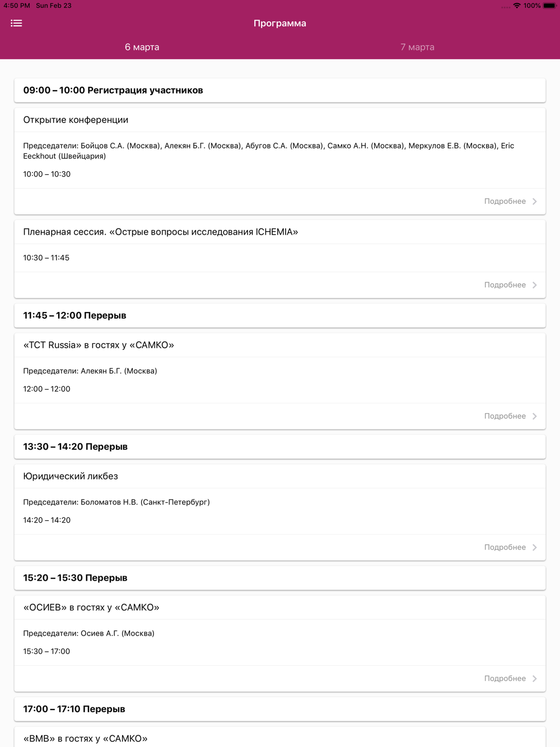The width and height of the screenshot is (560, 747).
Task: Tap chevron in Пленарная сессия card
Action: (x=535, y=285)
